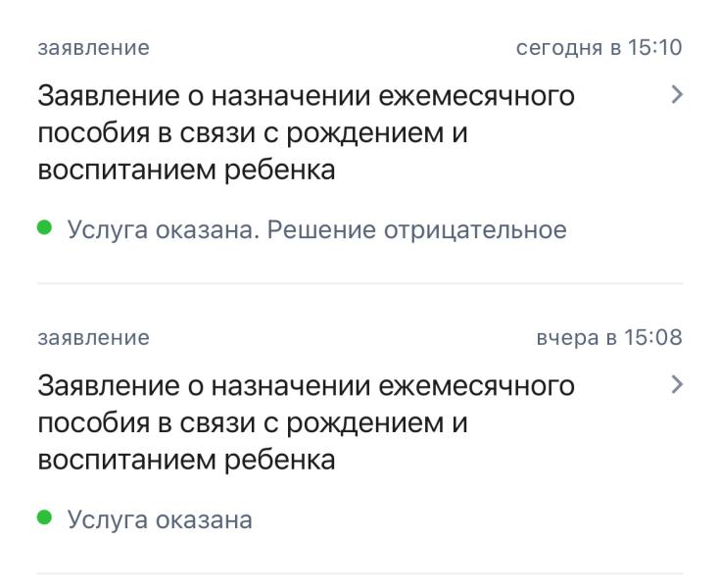View yesterday's "Услуга оказана" status text
Image resolution: width=719 pixels, height=588 pixels.
pyautogui.click(x=160, y=519)
